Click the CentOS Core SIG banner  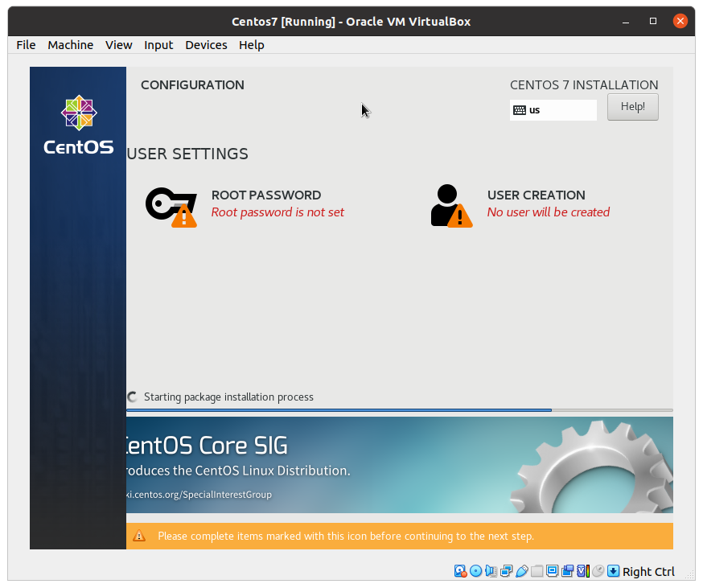(x=400, y=465)
